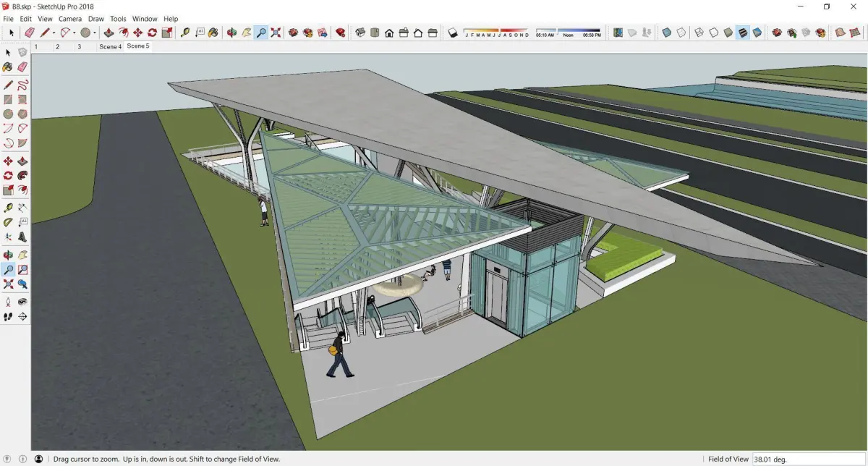Select the 3D Text tool in the left palette
Screen dimensions: 868x466
coord(23,237)
